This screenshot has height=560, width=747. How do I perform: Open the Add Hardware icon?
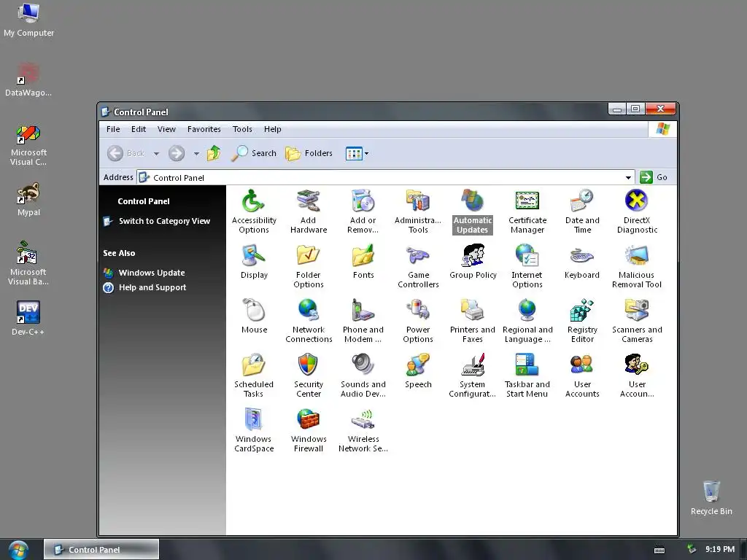309,211
